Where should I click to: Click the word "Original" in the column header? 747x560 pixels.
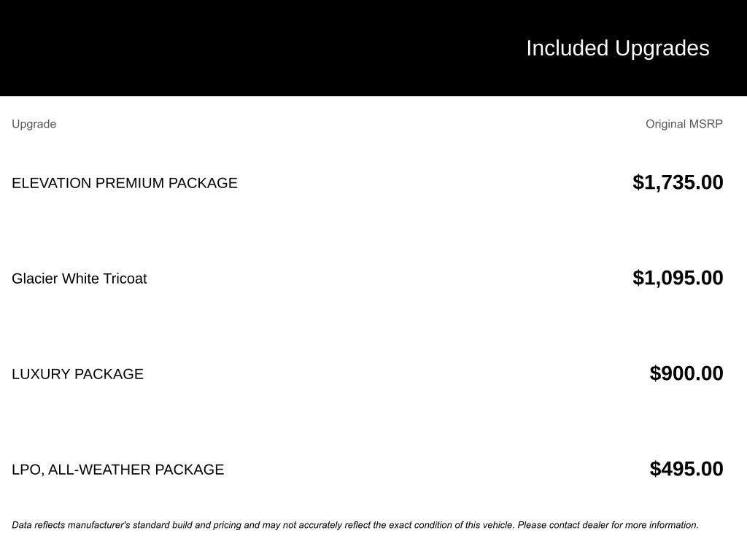pyautogui.click(x=665, y=124)
